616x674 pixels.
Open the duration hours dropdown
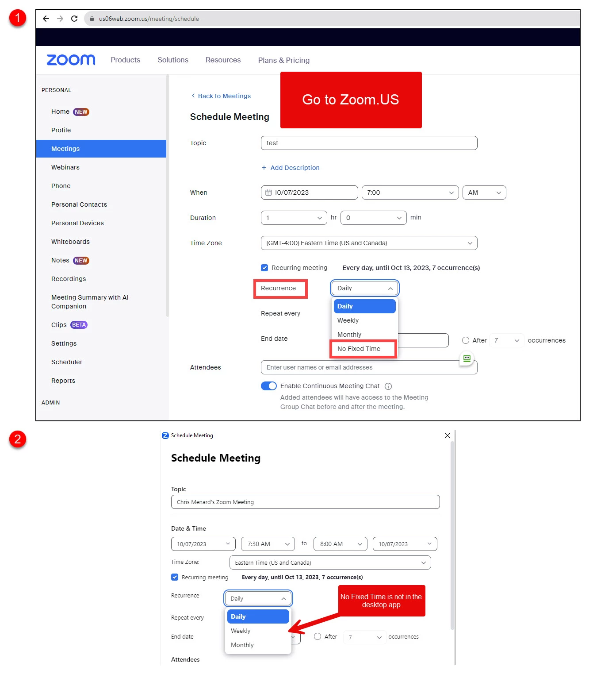click(294, 218)
